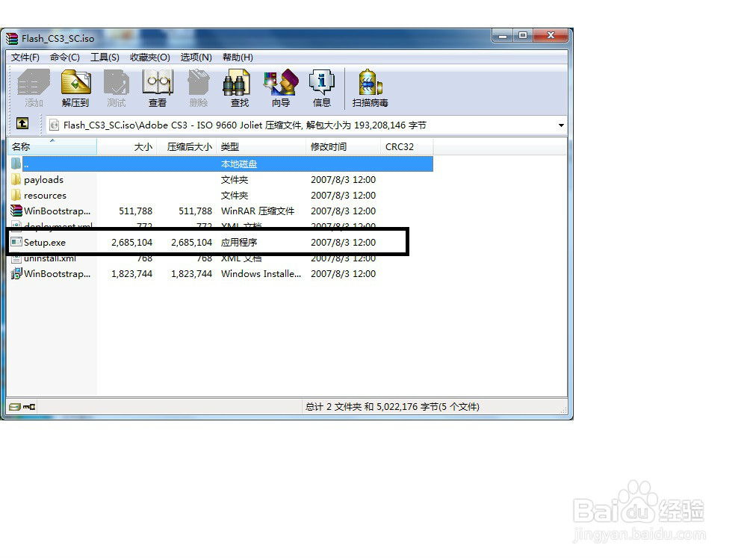Click the Find (查找) binoculars icon
Viewport: 747px width, 560px height.
point(239,88)
